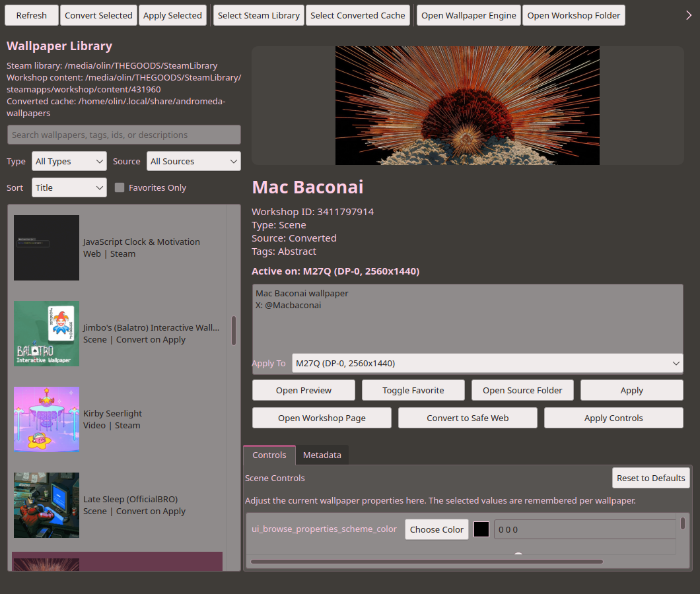Click the "Type: Scene" line

tap(279, 225)
